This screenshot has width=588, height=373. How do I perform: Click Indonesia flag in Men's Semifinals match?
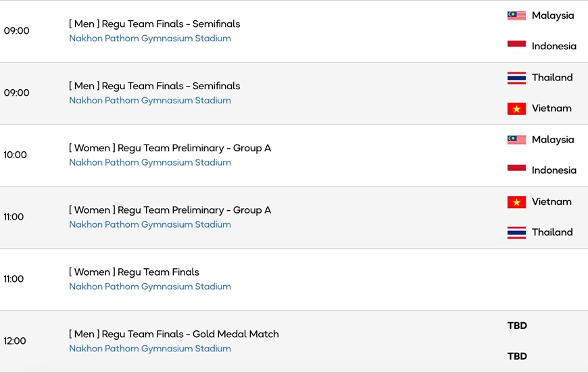coord(516,46)
